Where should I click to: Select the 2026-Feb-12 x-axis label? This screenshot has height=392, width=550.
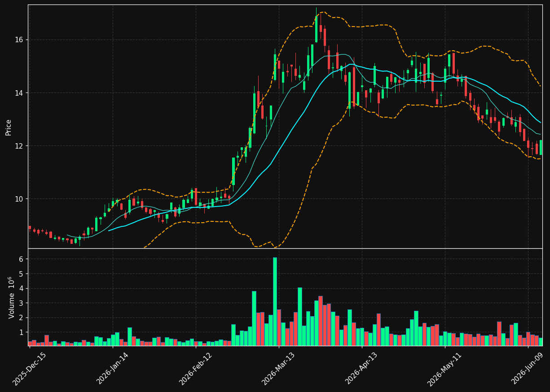point(196,369)
